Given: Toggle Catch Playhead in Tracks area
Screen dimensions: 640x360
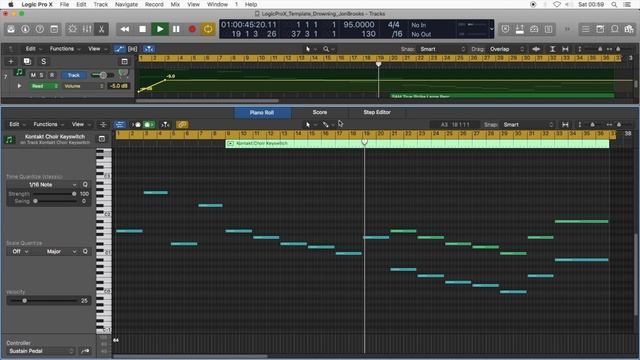Looking at the screenshot, I should tap(149, 49).
